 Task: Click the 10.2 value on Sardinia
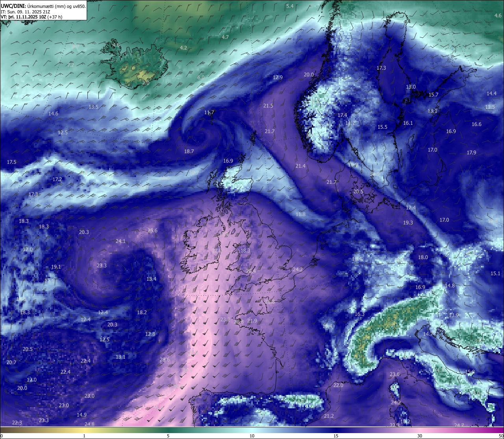(405, 421)
